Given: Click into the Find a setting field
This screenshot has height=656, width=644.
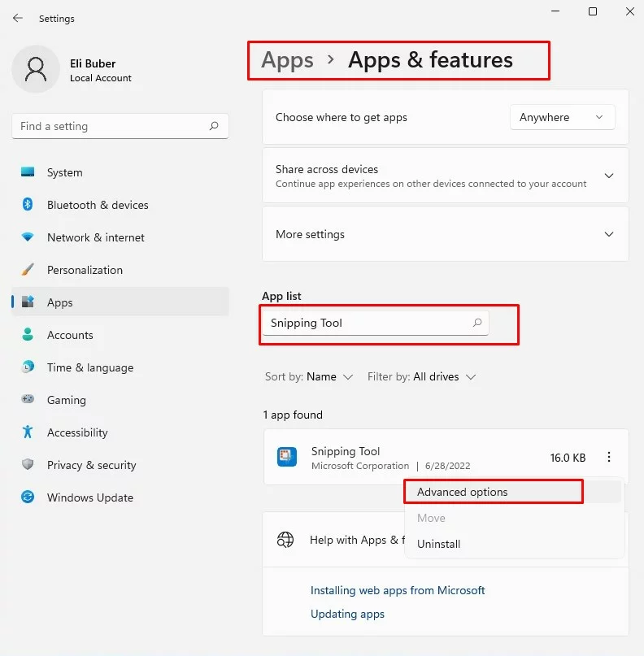Looking at the screenshot, I should point(120,126).
